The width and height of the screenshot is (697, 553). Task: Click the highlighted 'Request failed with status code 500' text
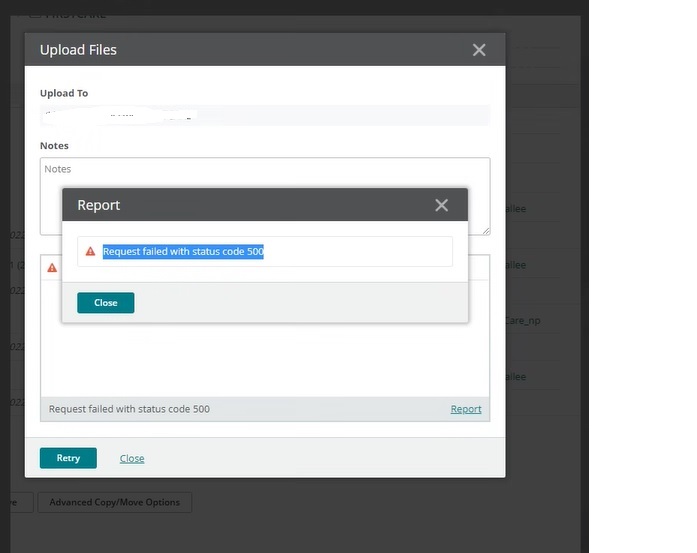(183, 252)
